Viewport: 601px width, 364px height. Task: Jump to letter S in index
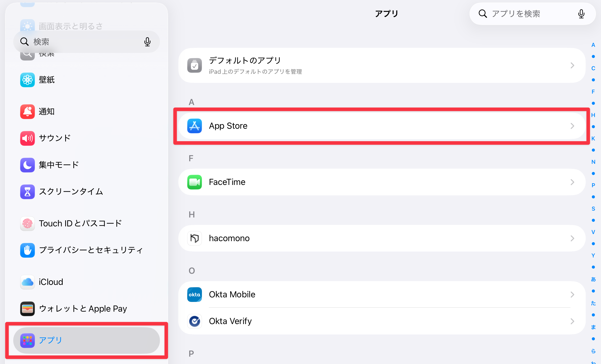pyautogui.click(x=593, y=209)
